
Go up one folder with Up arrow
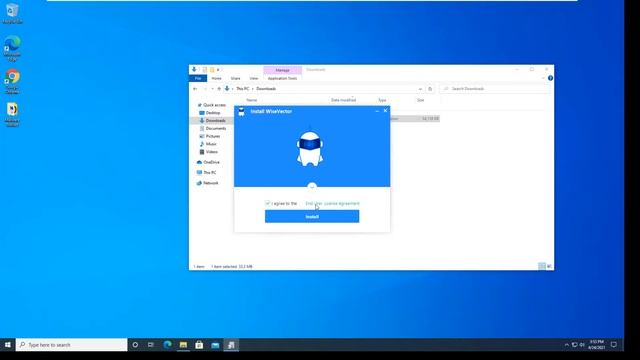[219, 89]
